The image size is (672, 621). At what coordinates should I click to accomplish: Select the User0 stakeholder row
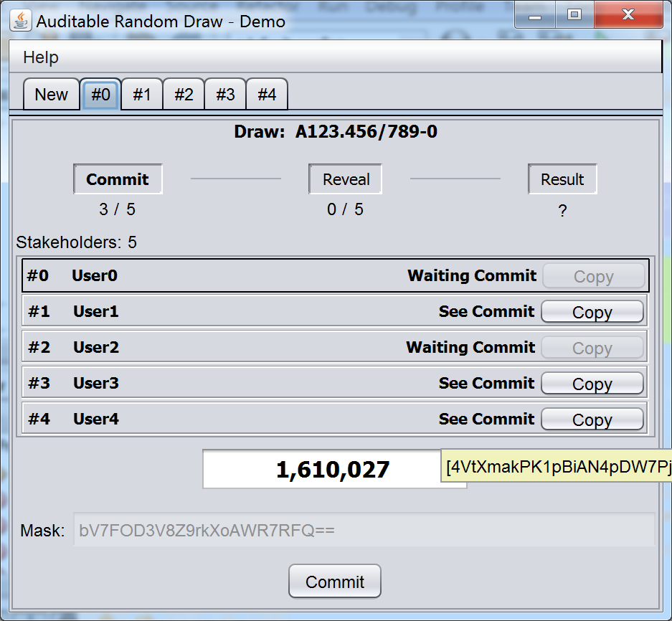[336, 275]
